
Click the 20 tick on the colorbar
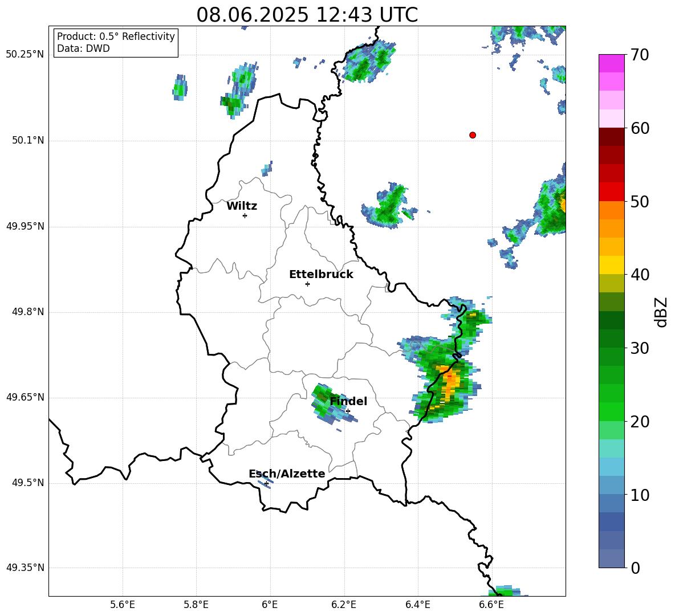pos(640,421)
